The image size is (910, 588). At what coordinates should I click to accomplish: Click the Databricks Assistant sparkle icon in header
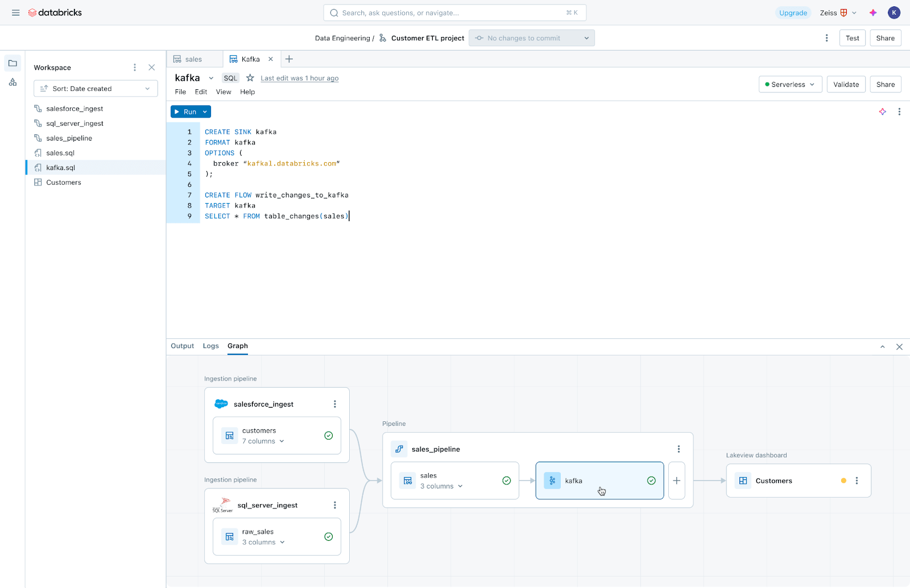click(873, 13)
